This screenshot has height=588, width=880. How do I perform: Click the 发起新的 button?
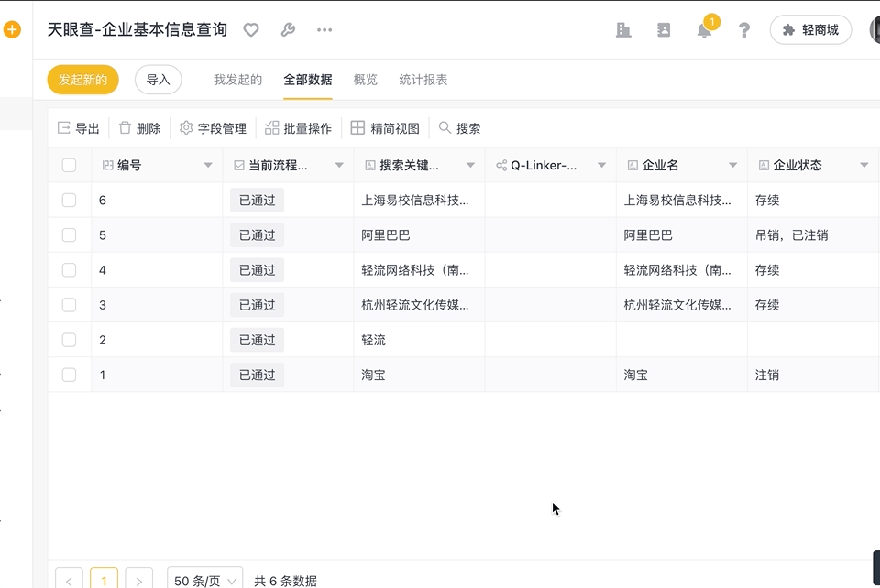click(83, 80)
